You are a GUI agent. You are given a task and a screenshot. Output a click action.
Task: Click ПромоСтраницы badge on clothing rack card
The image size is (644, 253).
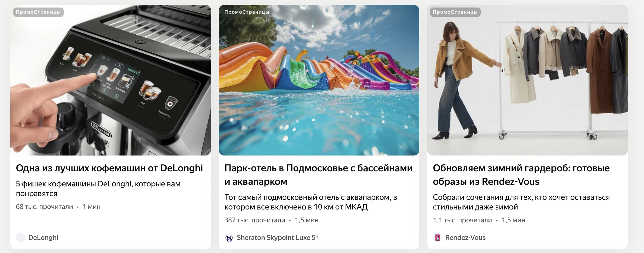455,12
